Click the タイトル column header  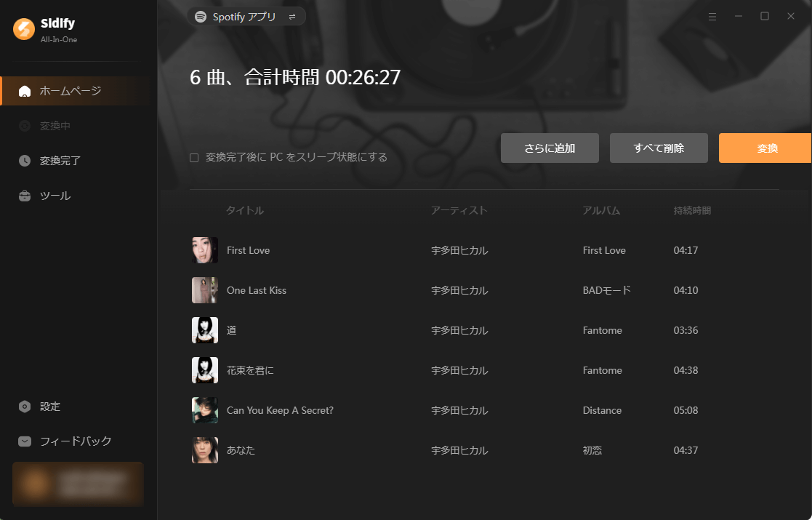click(245, 210)
